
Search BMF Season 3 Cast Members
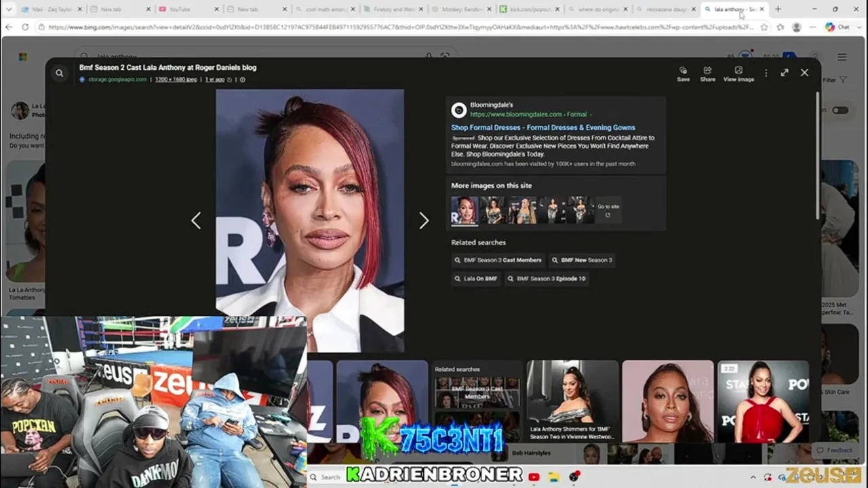pyautogui.click(x=498, y=260)
